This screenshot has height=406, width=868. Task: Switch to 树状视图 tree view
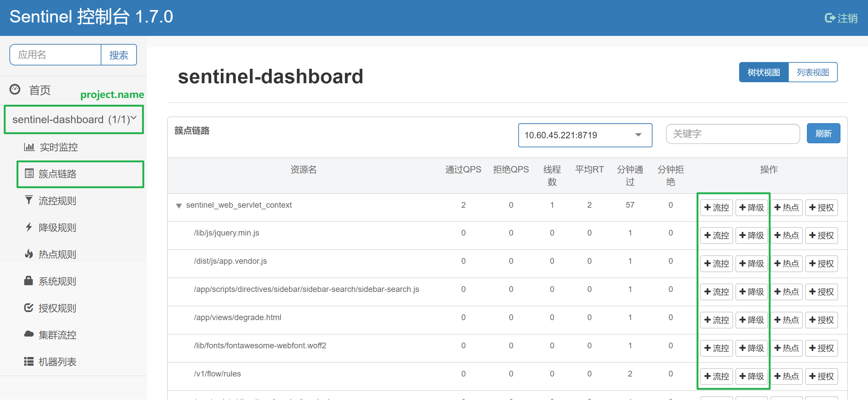click(764, 72)
